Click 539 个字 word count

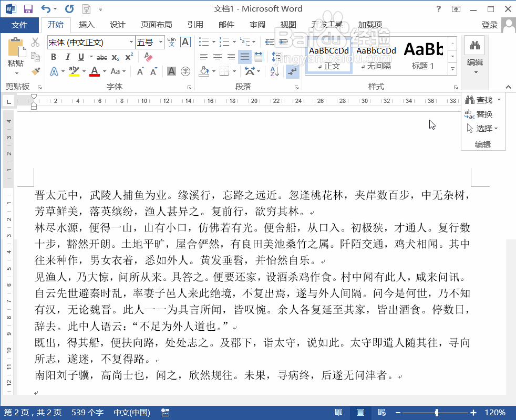(x=88, y=413)
